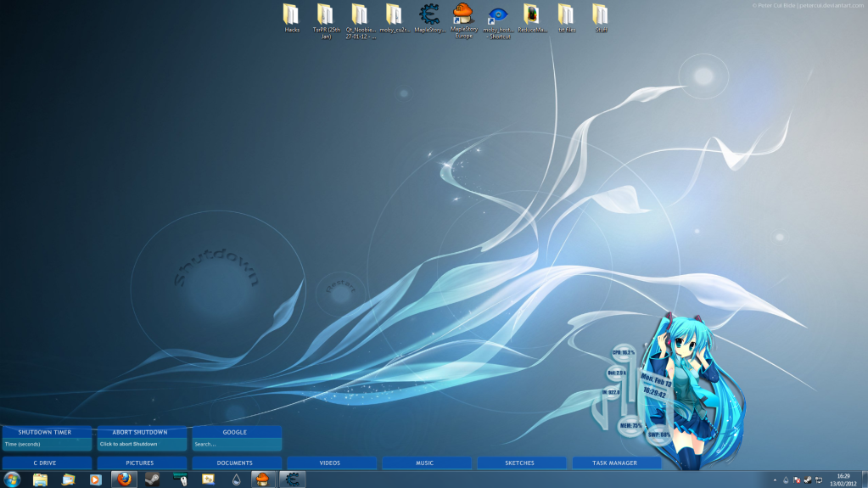Open the PICTURES launcher button
The height and width of the screenshot is (488, 868).
pyautogui.click(x=140, y=463)
